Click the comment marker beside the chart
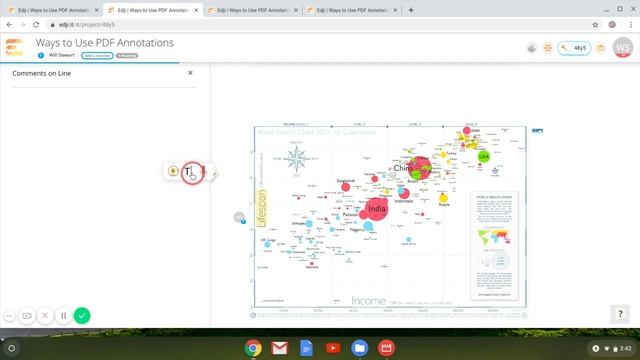640x360 pixels. click(x=240, y=217)
